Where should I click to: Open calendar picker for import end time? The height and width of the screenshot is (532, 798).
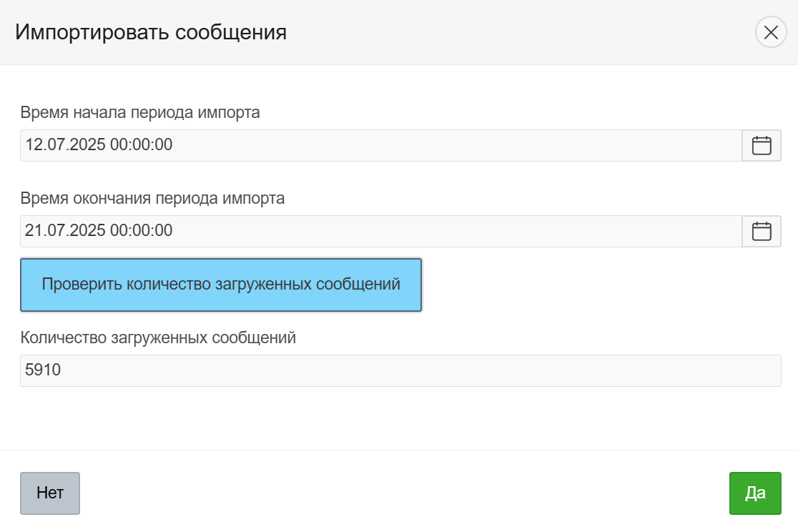pos(762,231)
